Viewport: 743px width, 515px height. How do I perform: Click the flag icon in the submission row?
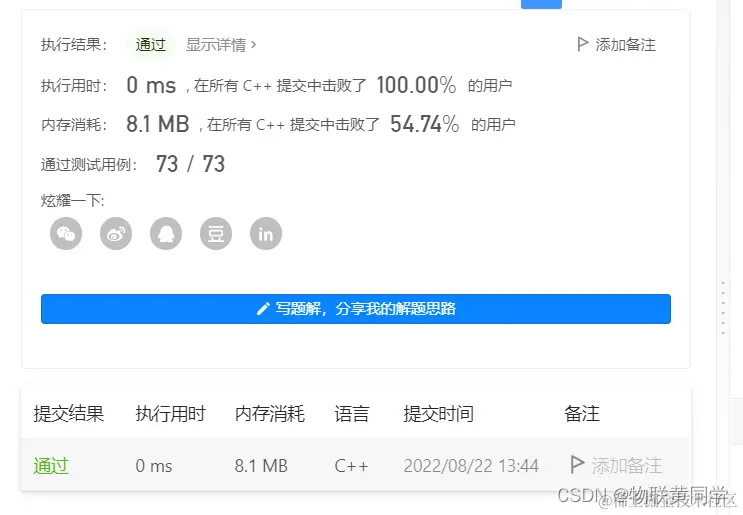coord(576,465)
